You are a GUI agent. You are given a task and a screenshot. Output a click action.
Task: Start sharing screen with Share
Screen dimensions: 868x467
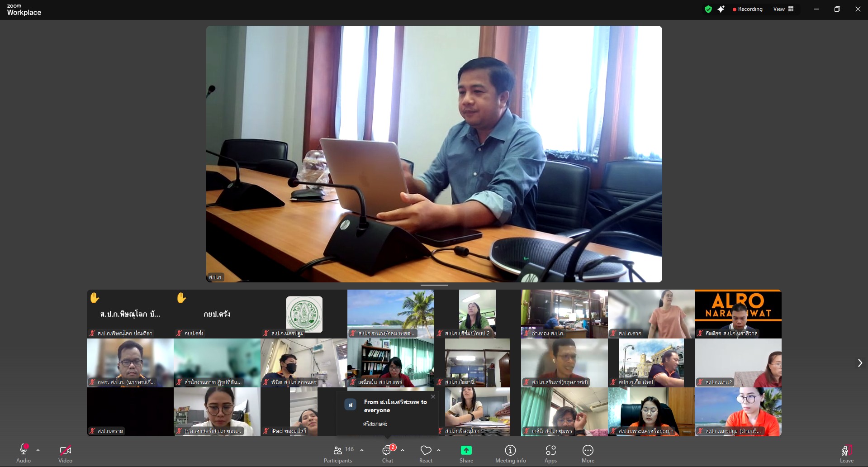point(466,454)
